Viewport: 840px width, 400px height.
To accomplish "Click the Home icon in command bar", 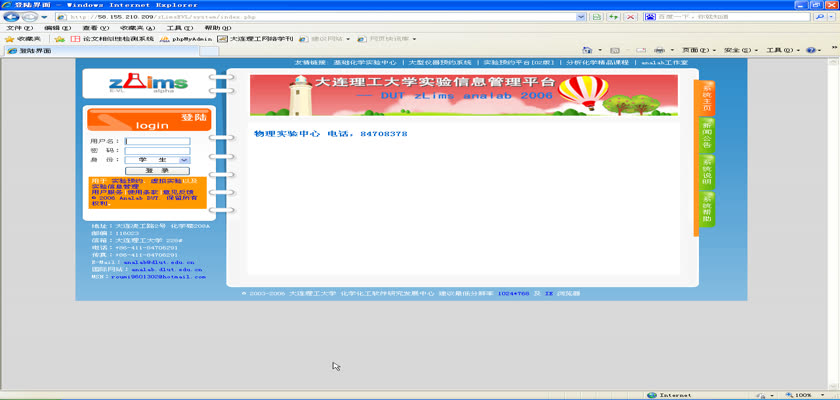I will point(587,50).
